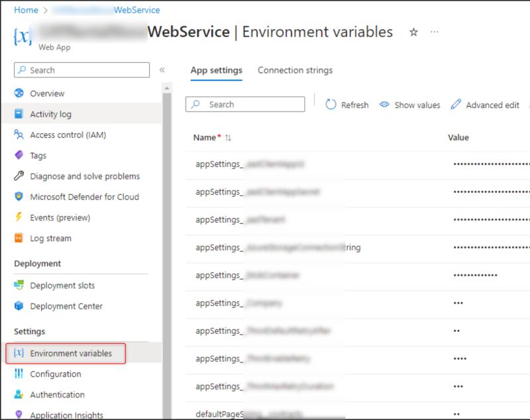Favorite this page with the star icon

coord(413,32)
